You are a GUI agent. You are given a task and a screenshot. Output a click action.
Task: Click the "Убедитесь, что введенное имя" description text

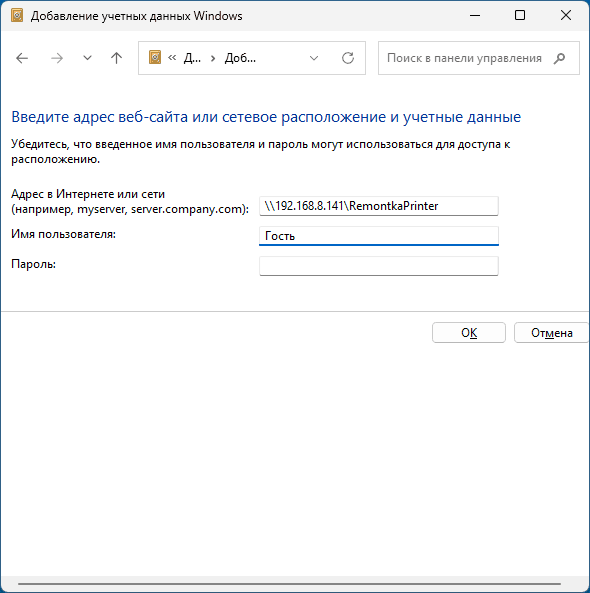[261, 152]
